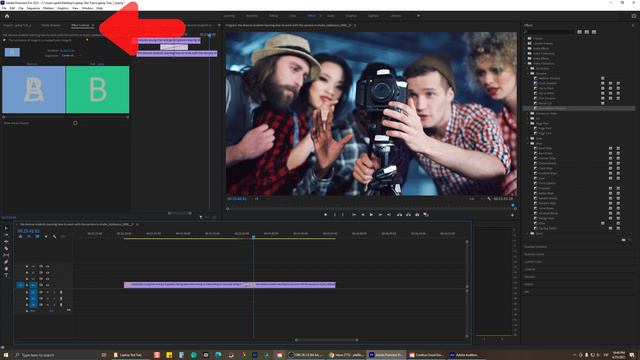Enable the Show Actual Sources checkbox
The height and width of the screenshot is (360, 640).
75,123
